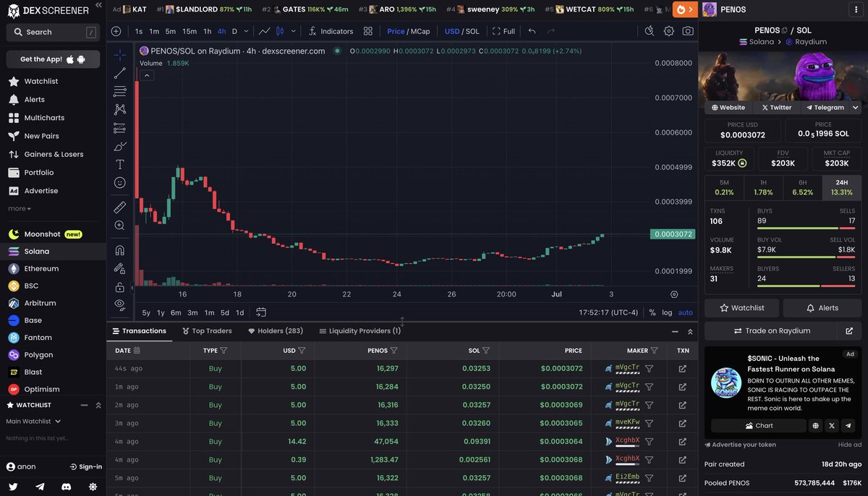Open chart settings gear icon
The height and width of the screenshot is (496, 868).
click(669, 31)
